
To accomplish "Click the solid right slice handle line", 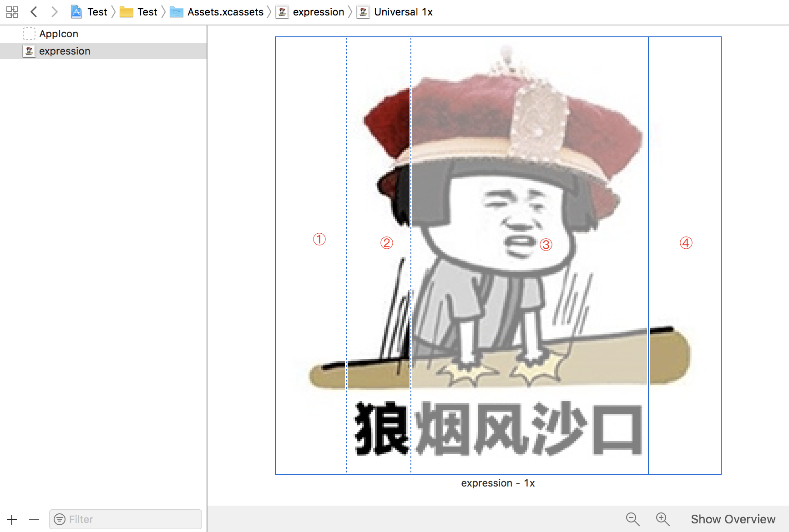I will pos(648,255).
